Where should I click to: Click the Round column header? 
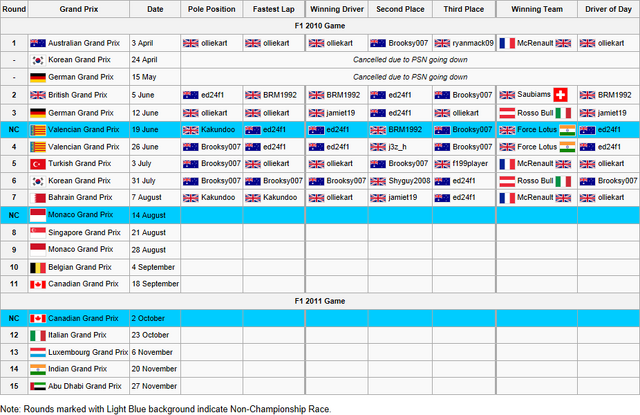(x=14, y=9)
